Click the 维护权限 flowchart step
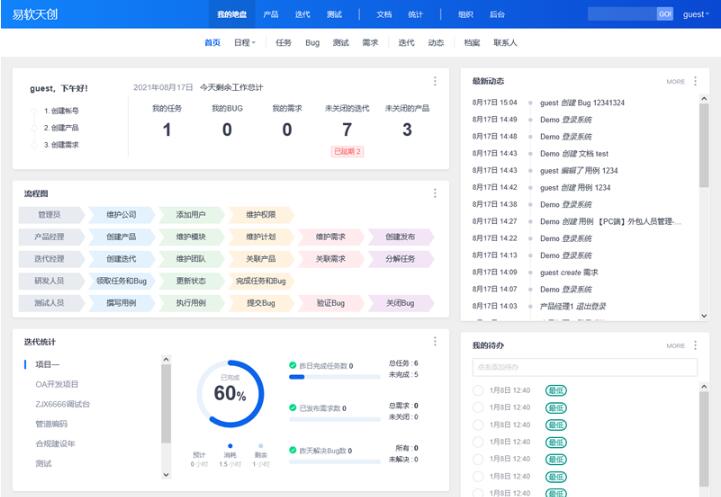This screenshot has height=497, width=721. pos(261,215)
